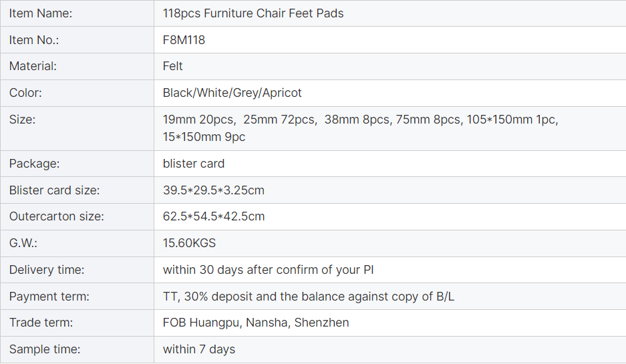Screen dimensions: 626x364
Task: Click "within 30 days after confirm" text
Action: (268, 270)
